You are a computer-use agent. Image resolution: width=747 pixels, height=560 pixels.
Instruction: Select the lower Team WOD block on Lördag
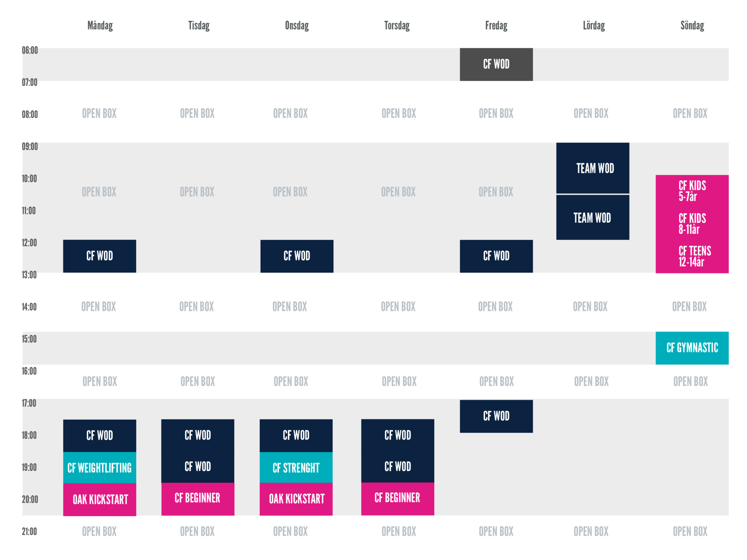click(x=593, y=218)
